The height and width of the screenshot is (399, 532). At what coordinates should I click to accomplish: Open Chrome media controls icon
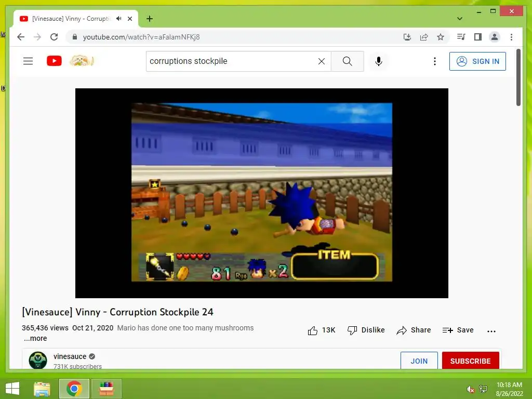tap(461, 37)
